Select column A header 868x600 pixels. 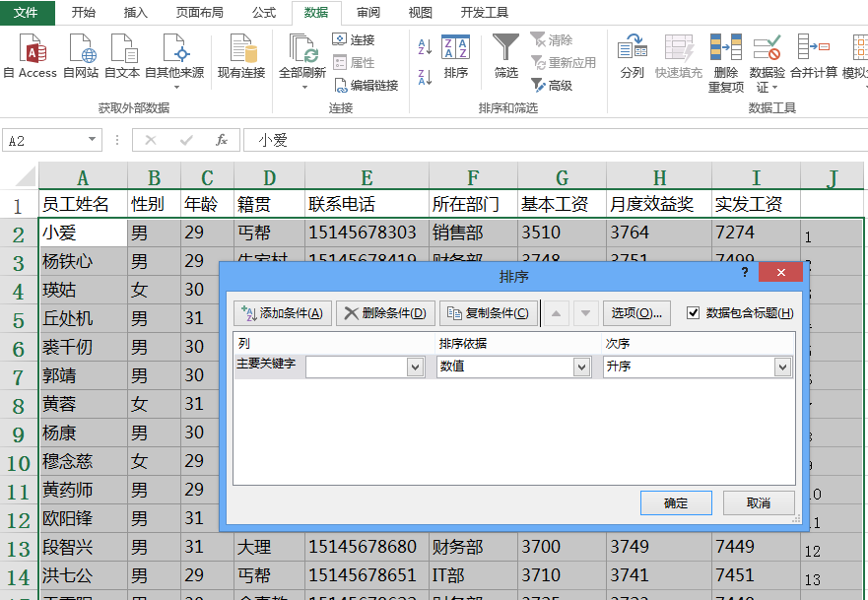click(83, 177)
